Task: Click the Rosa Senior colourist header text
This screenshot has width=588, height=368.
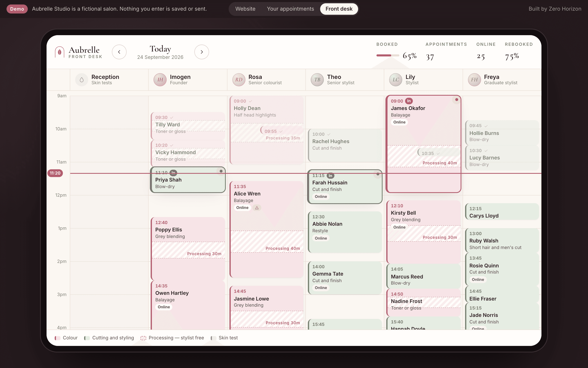Action: point(265,80)
